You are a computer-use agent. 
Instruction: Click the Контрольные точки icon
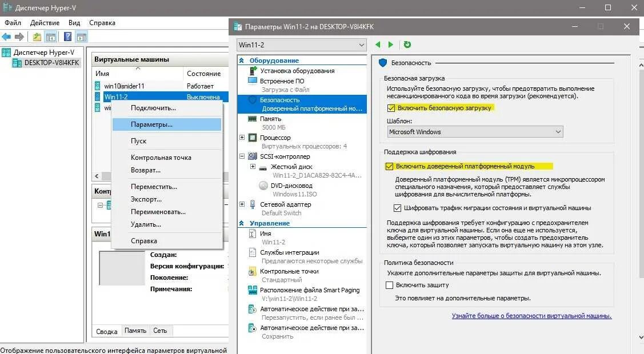[x=253, y=271]
